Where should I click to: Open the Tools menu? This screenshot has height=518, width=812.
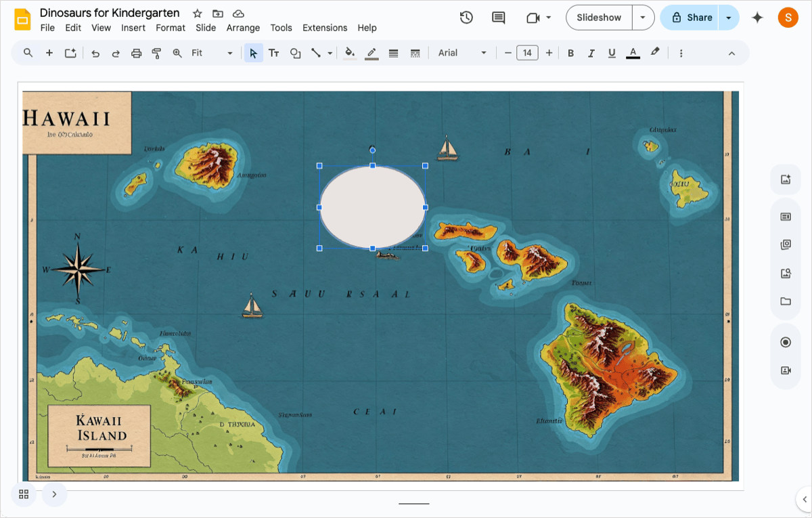coord(281,28)
